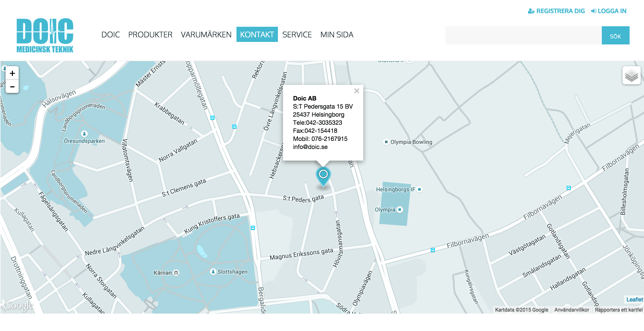Viewport: 644px width, 331px height.
Task: Click the Olympia Bowling map marker
Action: (386, 142)
